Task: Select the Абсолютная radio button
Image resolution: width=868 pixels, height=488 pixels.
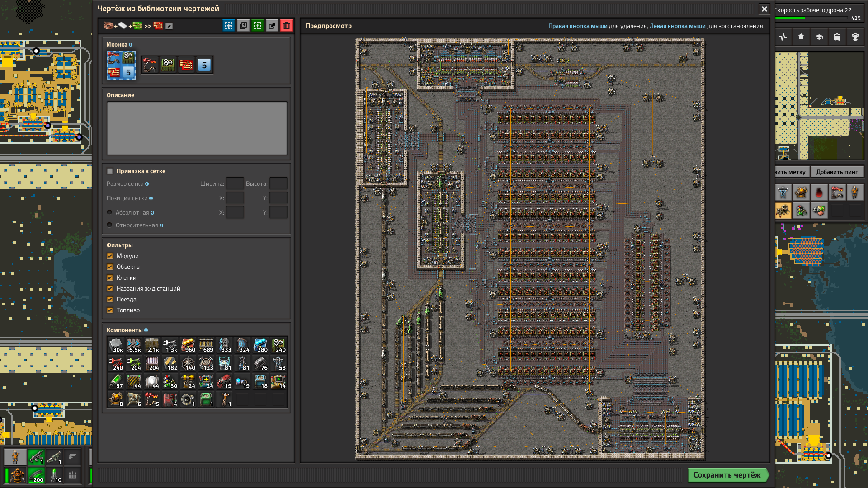Action: pos(109,212)
